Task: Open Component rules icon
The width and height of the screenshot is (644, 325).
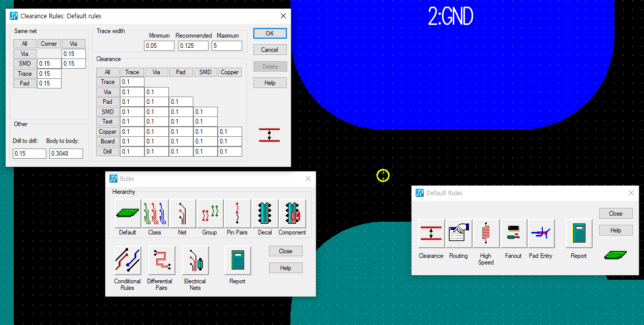Action: pos(292,214)
